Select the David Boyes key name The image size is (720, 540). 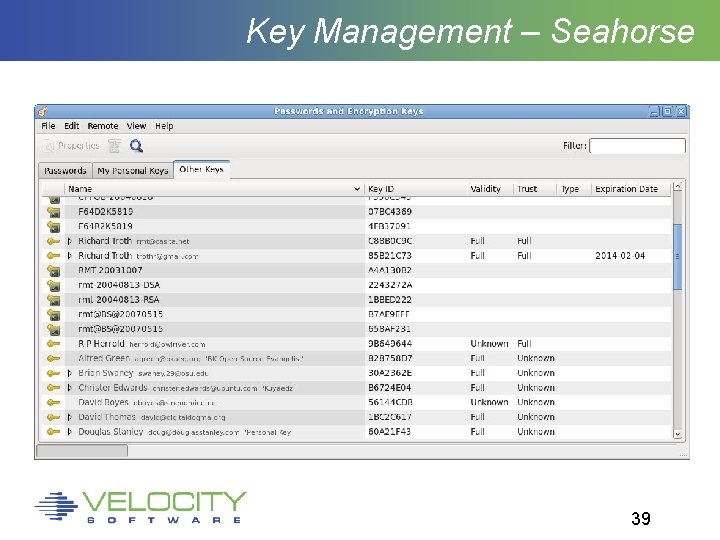(x=103, y=402)
